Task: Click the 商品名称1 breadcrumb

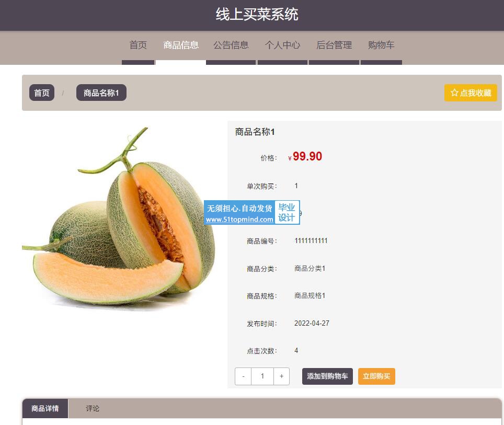Action: [101, 93]
